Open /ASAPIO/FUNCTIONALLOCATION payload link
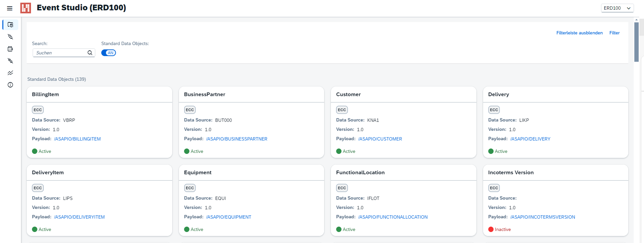Screen dimensions: 644x243 click(393, 217)
